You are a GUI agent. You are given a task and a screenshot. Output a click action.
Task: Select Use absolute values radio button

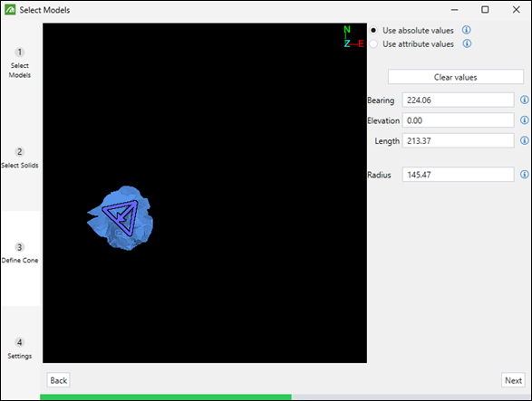coord(373,30)
